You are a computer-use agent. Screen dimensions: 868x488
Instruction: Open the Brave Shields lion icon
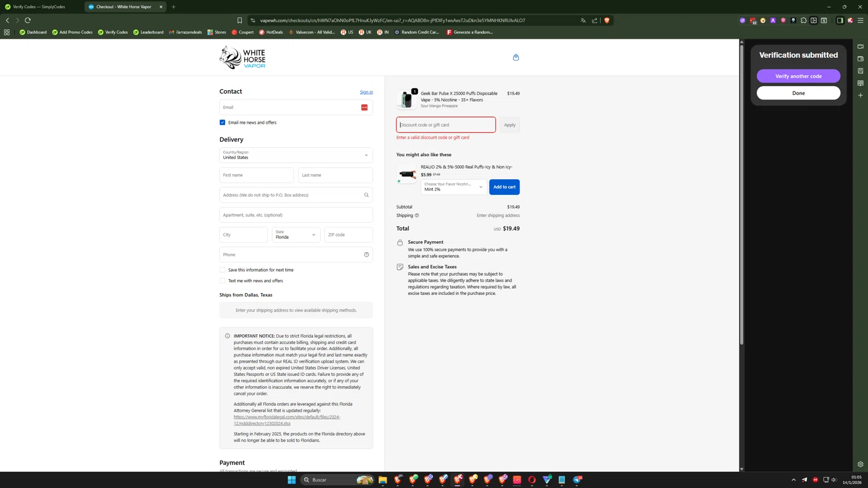point(606,20)
